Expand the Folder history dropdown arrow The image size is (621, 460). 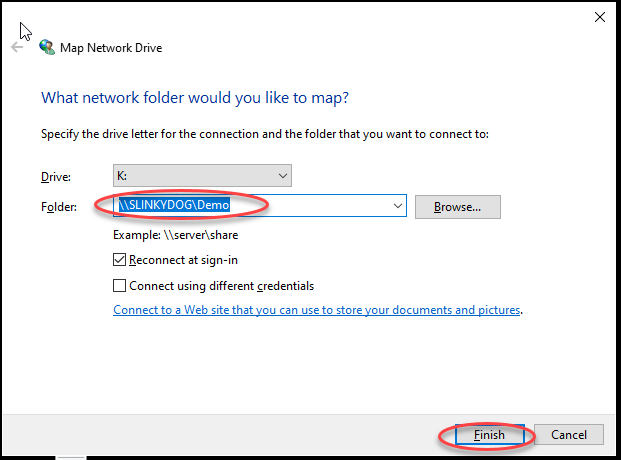pyautogui.click(x=398, y=206)
